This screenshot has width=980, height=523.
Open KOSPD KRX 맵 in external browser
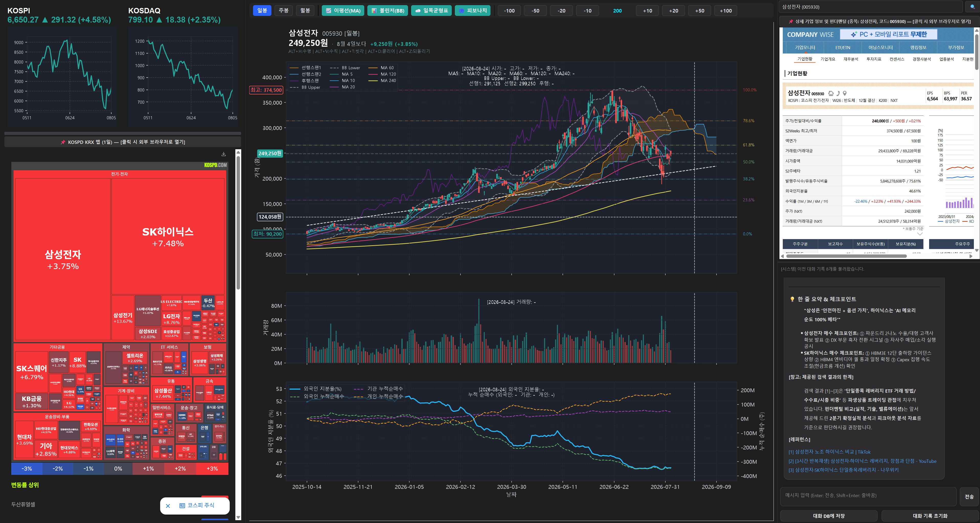tap(123, 142)
